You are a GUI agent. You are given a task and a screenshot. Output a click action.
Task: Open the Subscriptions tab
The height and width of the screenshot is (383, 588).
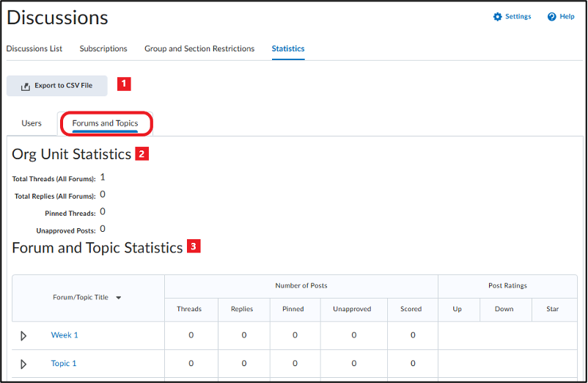click(103, 48)
